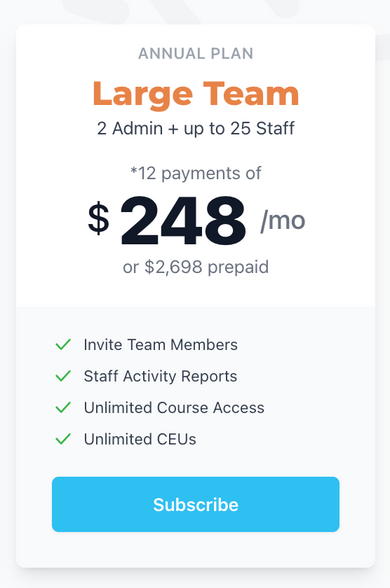Click the Invite Team Members feature text
This screenshot has width=390, height=588.
[x=160, y=345]
